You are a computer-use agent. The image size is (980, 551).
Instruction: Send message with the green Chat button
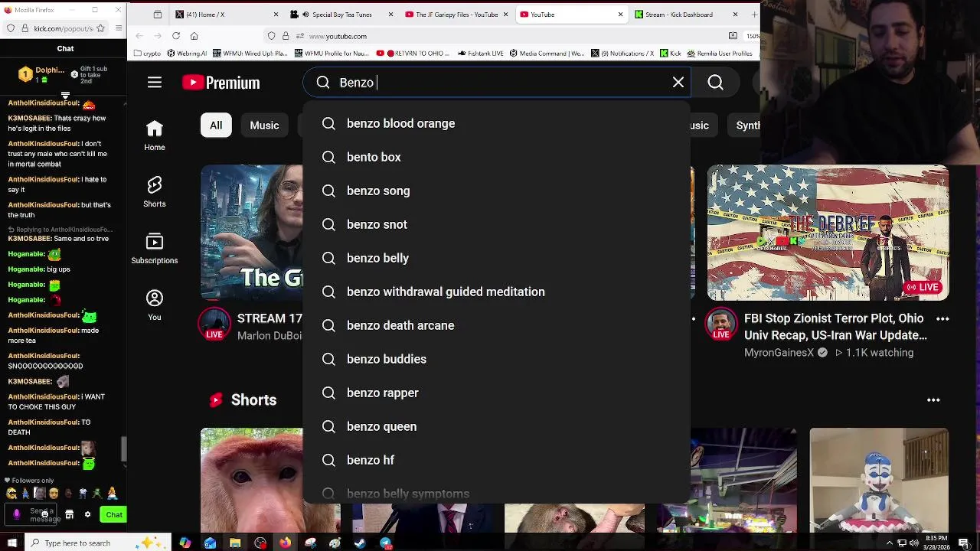114,514
